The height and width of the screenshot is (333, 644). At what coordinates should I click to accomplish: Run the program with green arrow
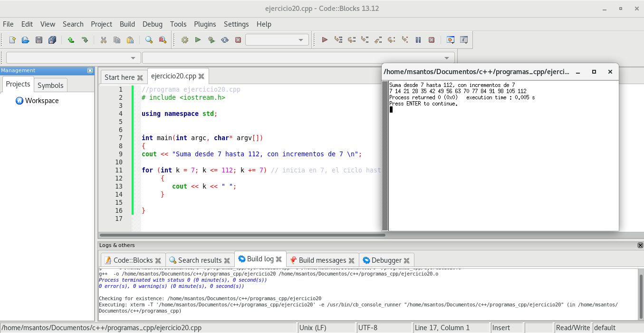pyautogui.click(x=198, y=40)
